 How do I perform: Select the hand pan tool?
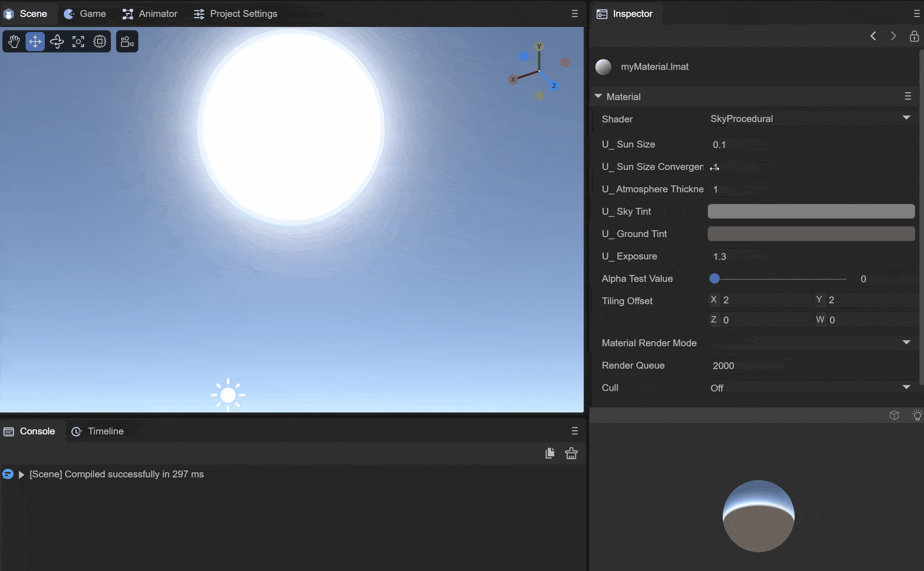[x=14, y=42]
